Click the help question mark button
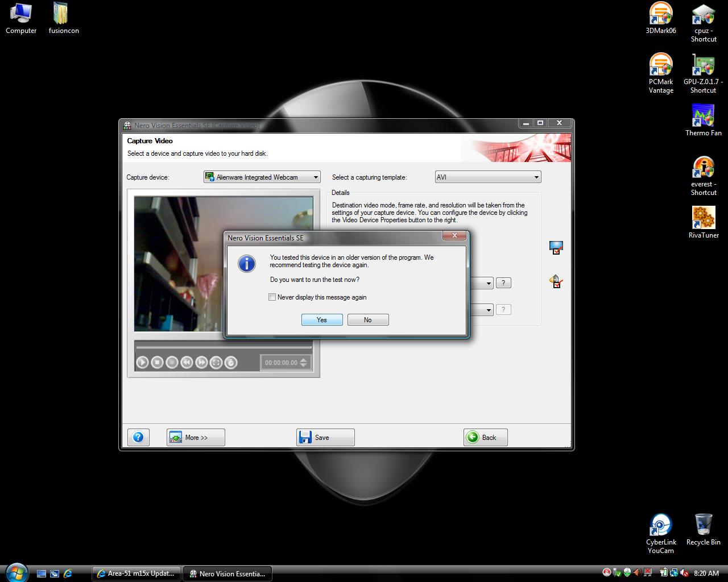Viewport: 728px width, 582px height. (138, 437)
